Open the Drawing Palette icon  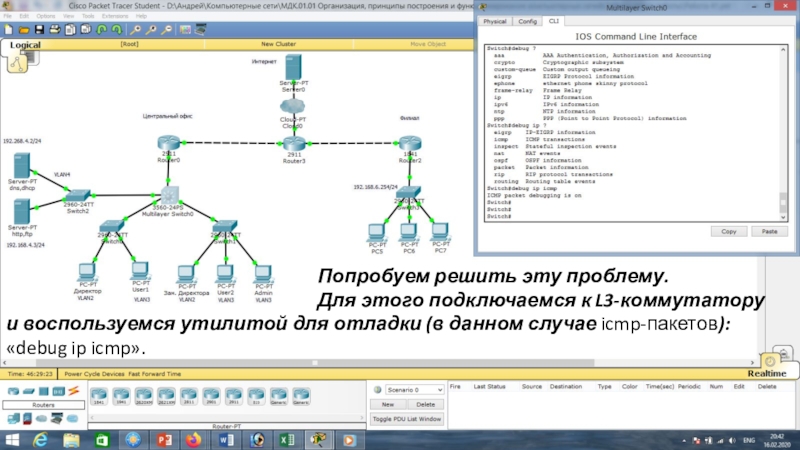(x=185, y=30)
